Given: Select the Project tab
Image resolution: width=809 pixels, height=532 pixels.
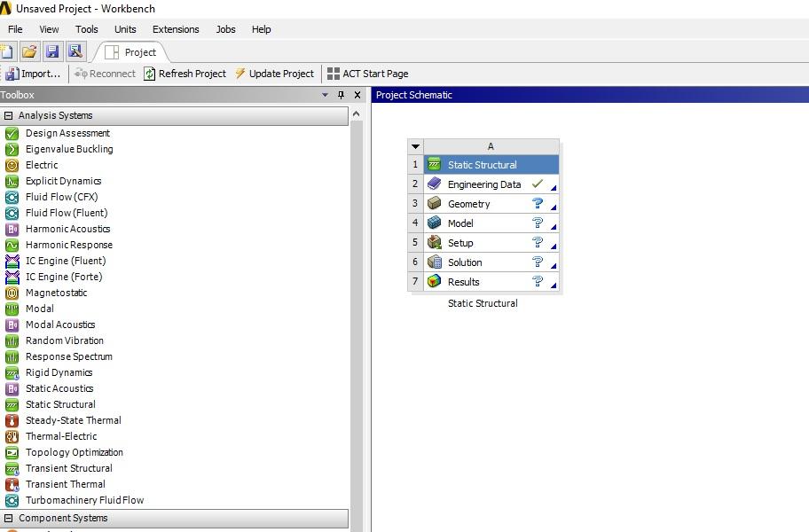Looking at the screenshot, I should click(x=130, y=52).
